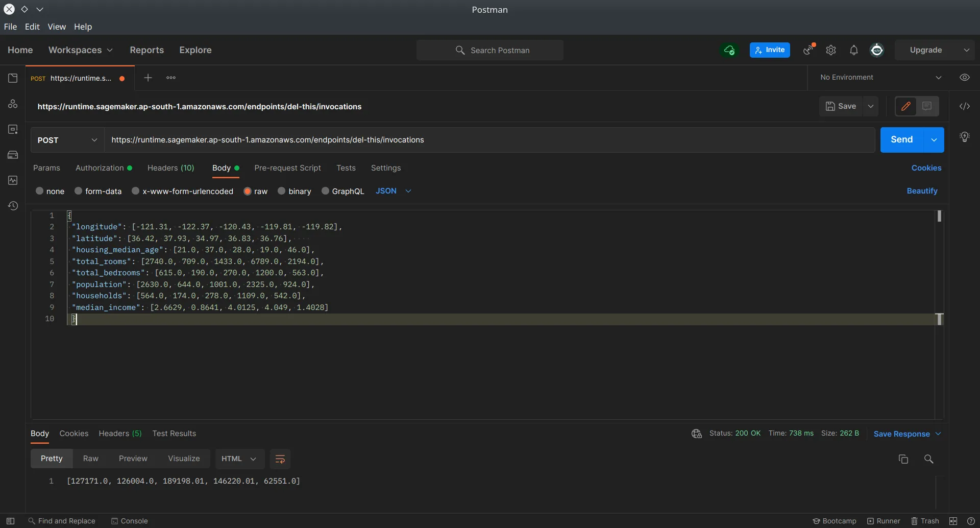The image size is (980, 528).
Task: Open the Environments sidebar icon
Action: (13, 129)
